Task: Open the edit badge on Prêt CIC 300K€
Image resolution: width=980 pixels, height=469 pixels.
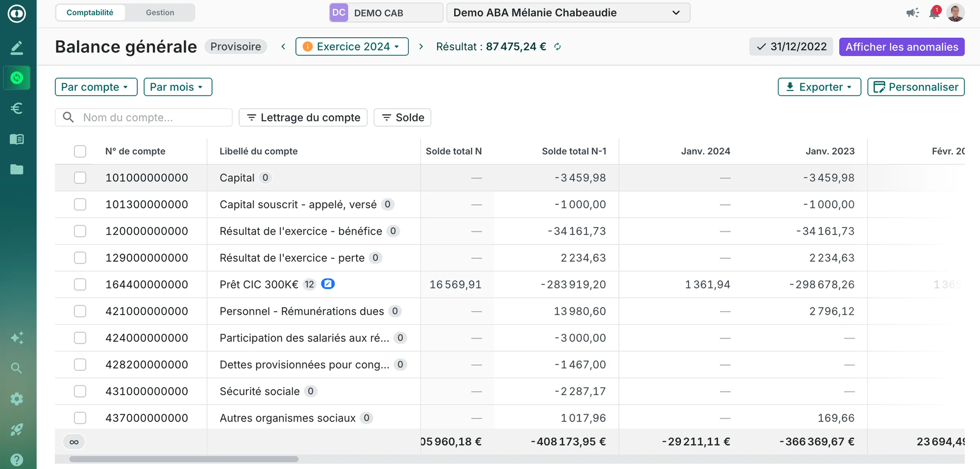Action: point(328,284)
